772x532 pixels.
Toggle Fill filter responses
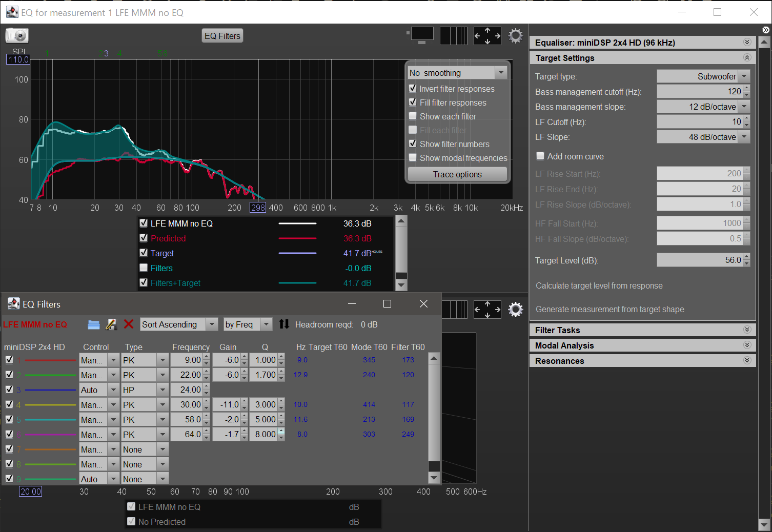pos(413,102)
